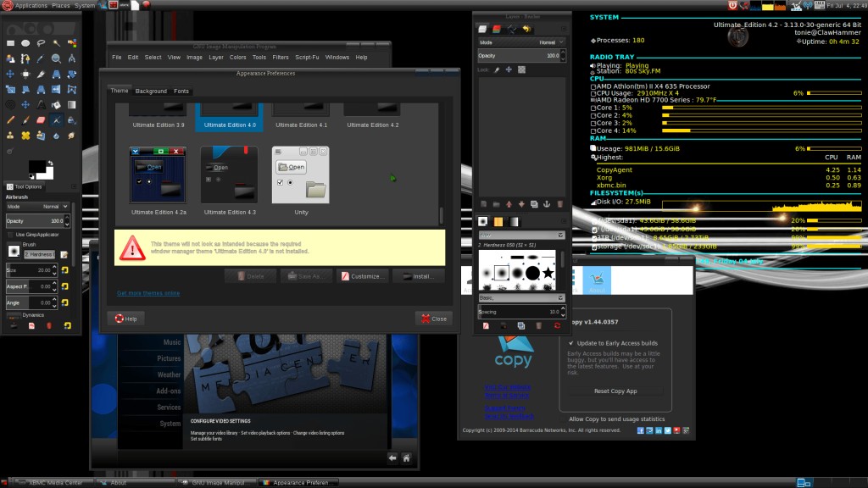Click refresh brushes icon in Brushes dock
Screen dimensions: 868x488
point(557,326)
